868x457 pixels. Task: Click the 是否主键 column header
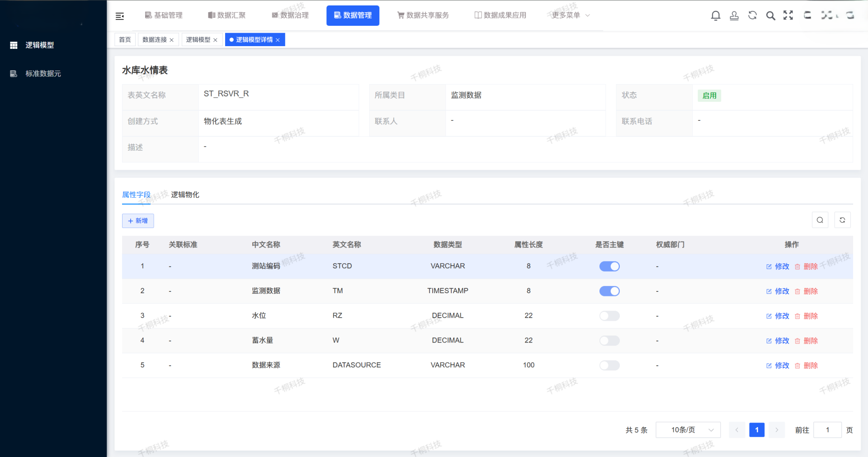(x=609, y=245)
